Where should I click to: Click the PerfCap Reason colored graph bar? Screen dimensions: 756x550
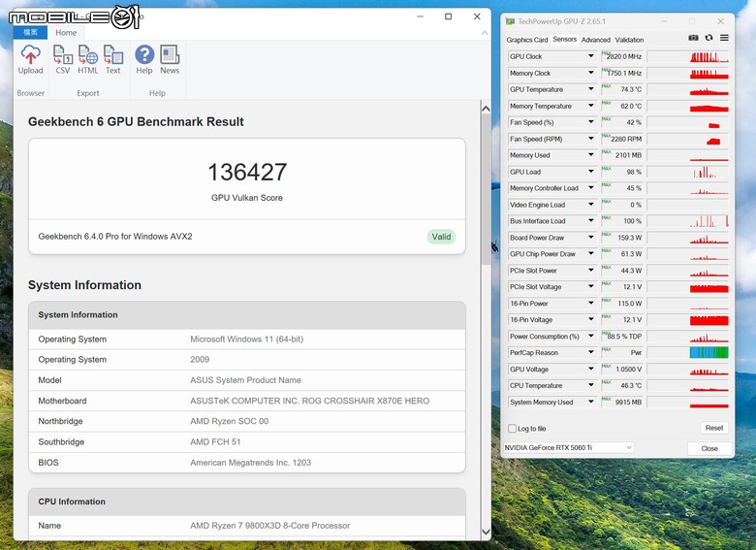tap(709, 353)
